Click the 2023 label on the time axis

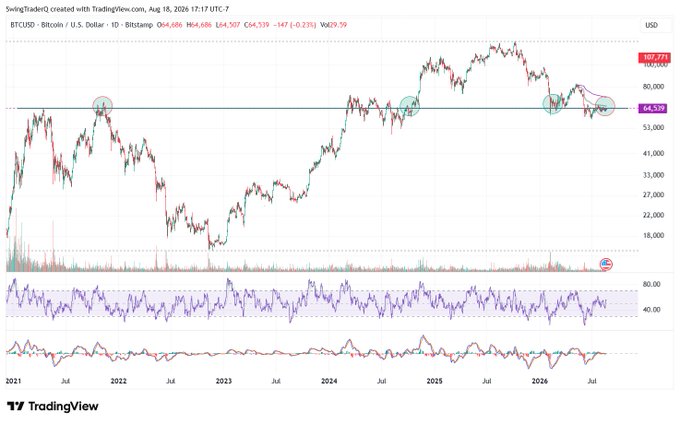224,381
